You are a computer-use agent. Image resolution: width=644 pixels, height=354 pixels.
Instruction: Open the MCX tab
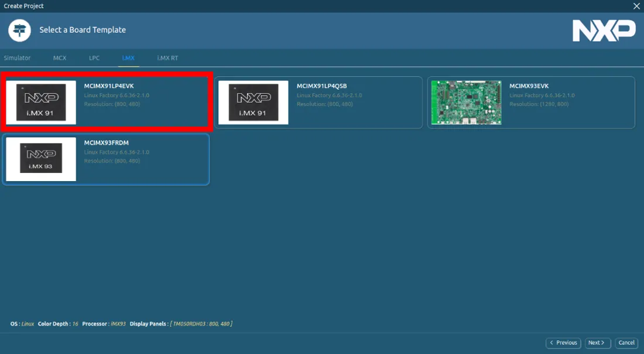(x=60, y=58)
